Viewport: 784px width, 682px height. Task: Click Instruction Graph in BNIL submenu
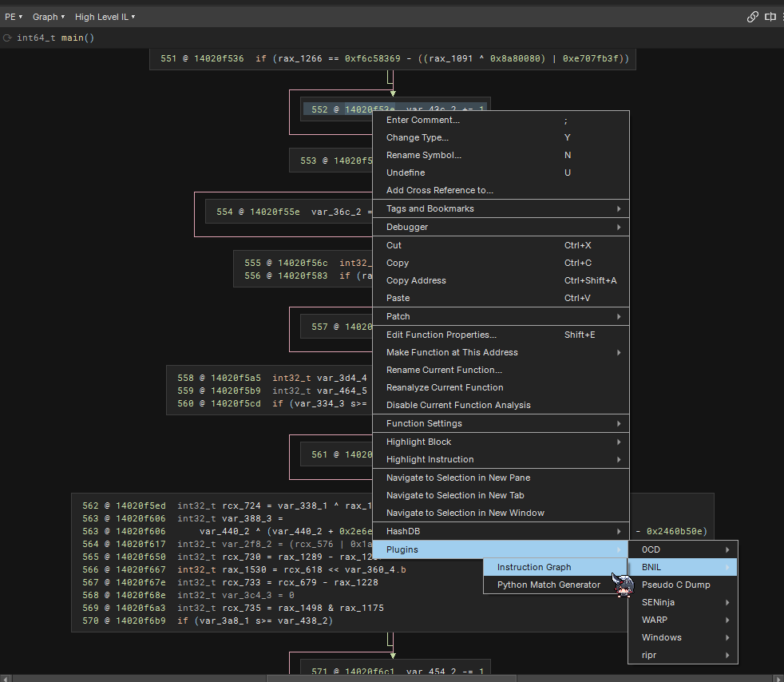[x=534, y=567]
